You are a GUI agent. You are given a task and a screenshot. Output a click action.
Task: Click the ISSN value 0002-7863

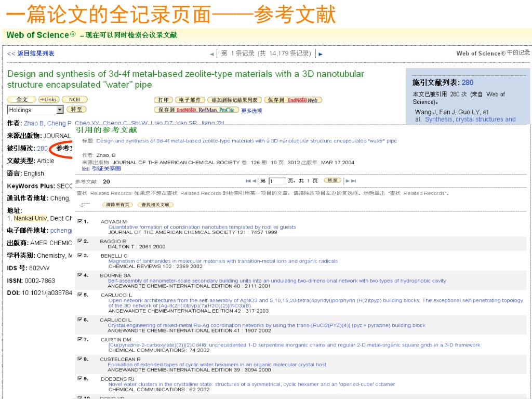pos(39,281)
